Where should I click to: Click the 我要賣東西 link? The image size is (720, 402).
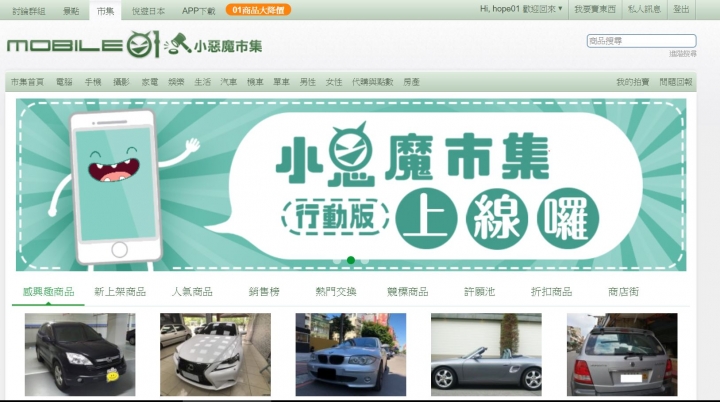pos(595,9)
